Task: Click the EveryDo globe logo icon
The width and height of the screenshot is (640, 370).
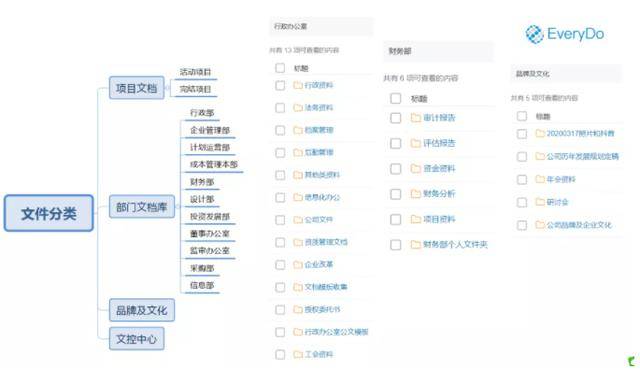Action: pos(534,34)
